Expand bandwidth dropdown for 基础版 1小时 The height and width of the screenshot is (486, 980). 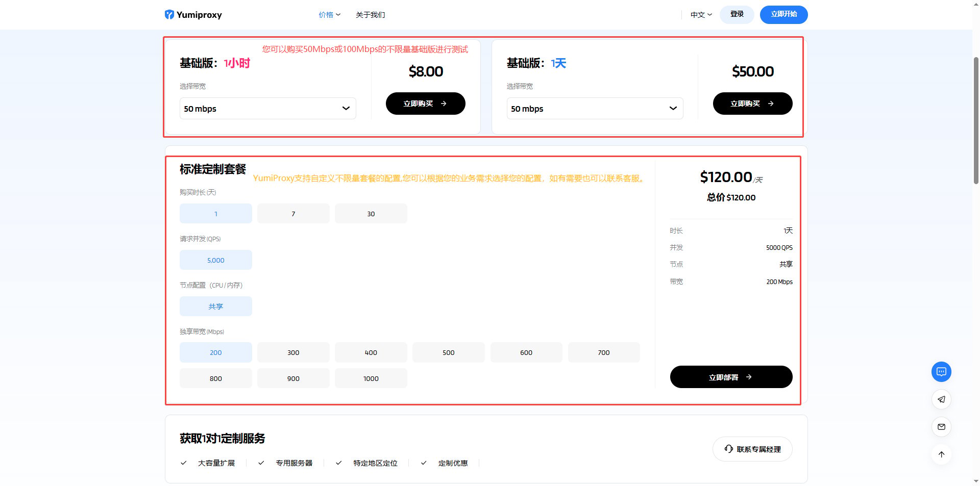coord(267,109)
